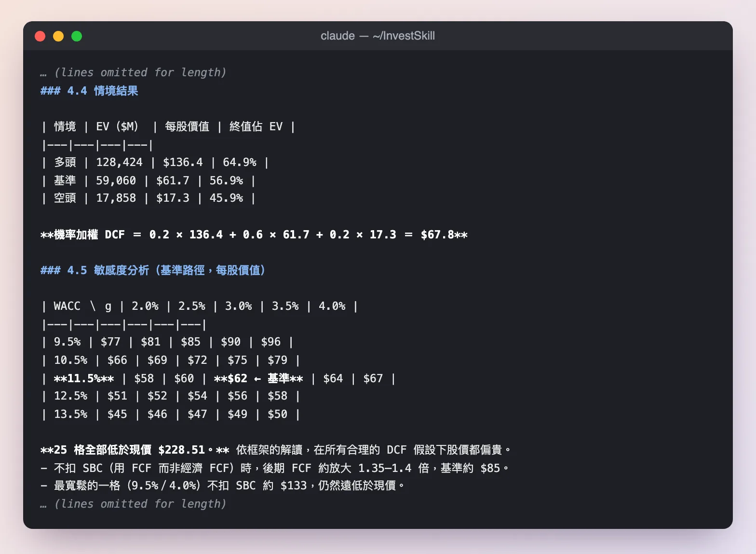Image resolution: width=756 pixels, height=554 pixels.
Task: Click the $96 cell in the 9.5% row
Action: (270, 342)
